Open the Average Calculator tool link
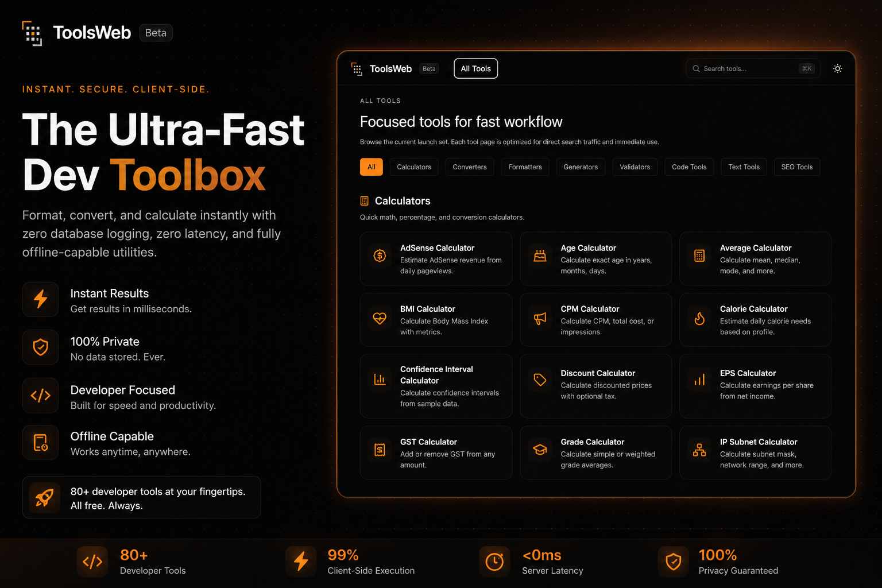Viewport: 882px width, 588px height. (x=756, y=259)
